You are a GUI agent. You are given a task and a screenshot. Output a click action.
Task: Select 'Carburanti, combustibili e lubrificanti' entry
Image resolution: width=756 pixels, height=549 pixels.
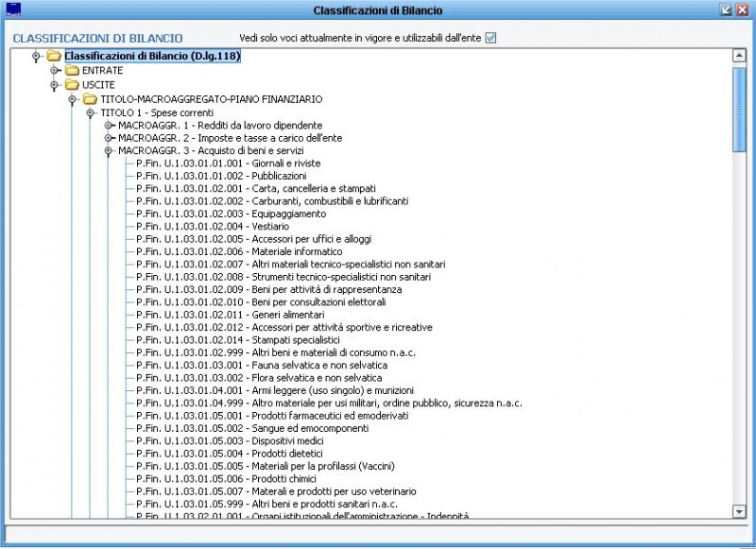point(272,201)
